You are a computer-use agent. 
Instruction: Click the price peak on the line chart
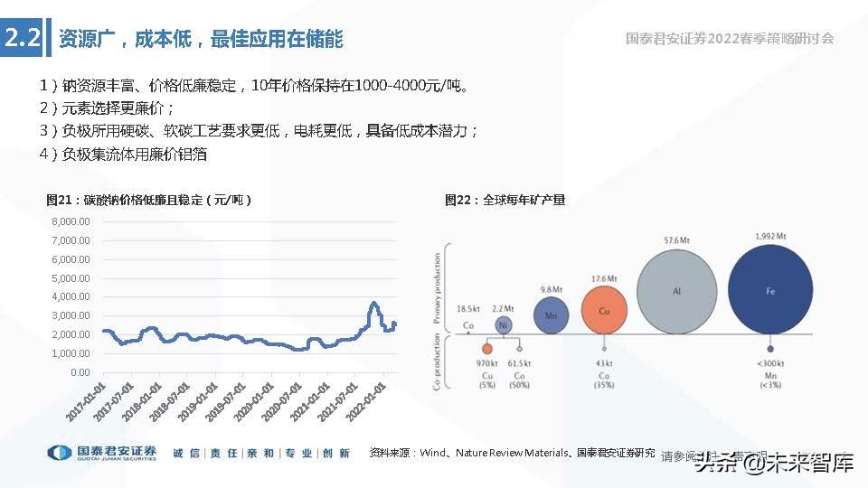(x=374, y=304)
